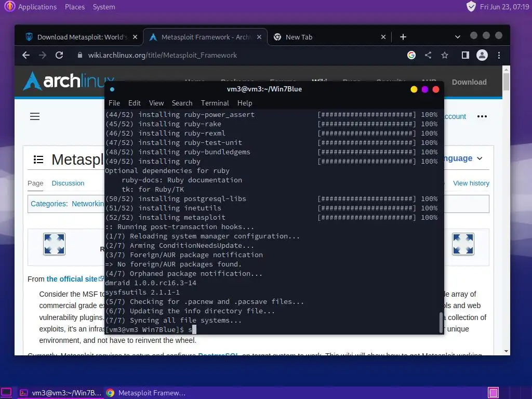532x399 pixels.
Task: Follow the official site link
Action: [72, 279]
